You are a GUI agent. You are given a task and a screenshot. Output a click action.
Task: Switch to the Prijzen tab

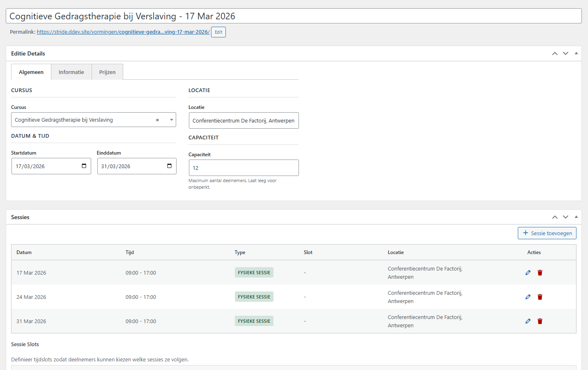[107, 72]
